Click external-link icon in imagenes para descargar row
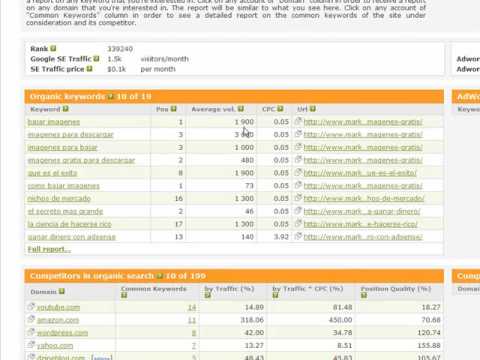This screenshot has height=360, width=480. click(x=298, y=134)
